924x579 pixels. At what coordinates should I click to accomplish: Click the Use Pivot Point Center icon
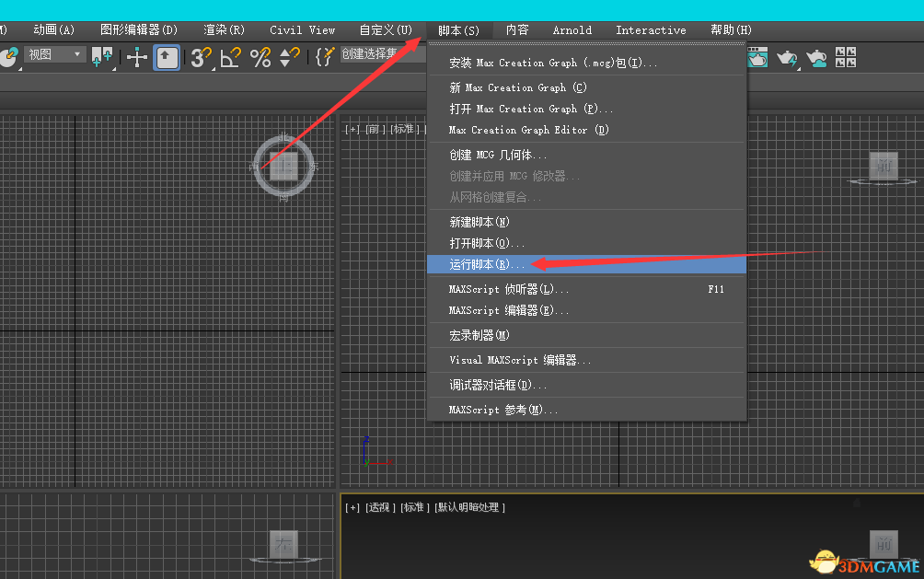[101, 57]
